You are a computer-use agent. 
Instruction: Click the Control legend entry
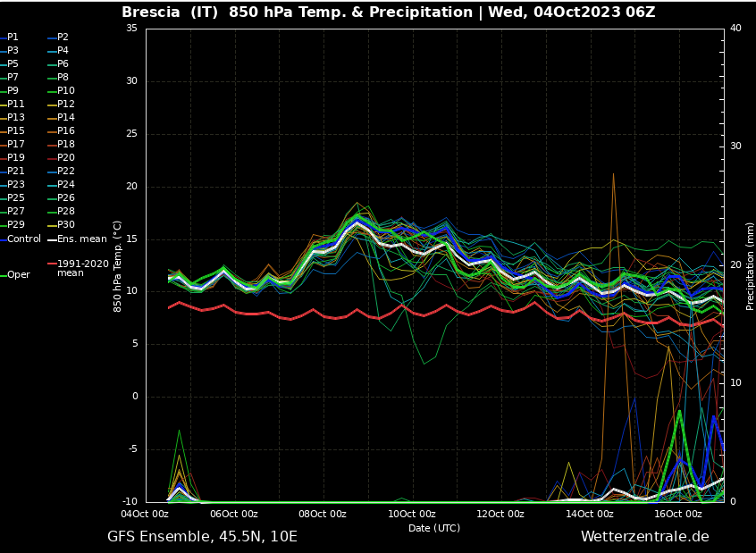pyautogui.click(x=21, y=239)
